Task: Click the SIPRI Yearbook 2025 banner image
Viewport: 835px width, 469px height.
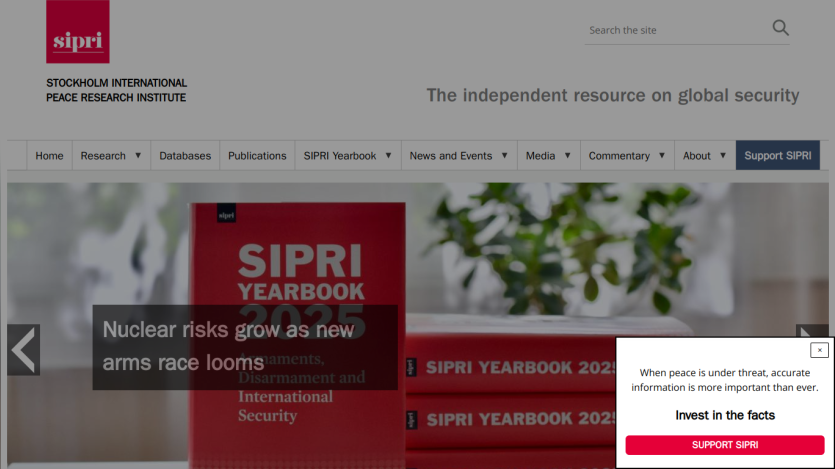Action: [418, 326]
